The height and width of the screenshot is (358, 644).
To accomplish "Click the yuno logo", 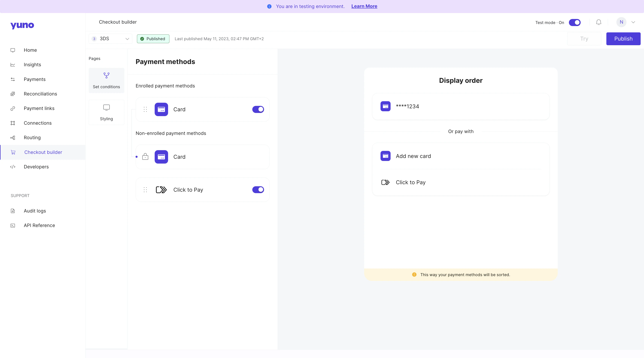I will click(22, 25).
